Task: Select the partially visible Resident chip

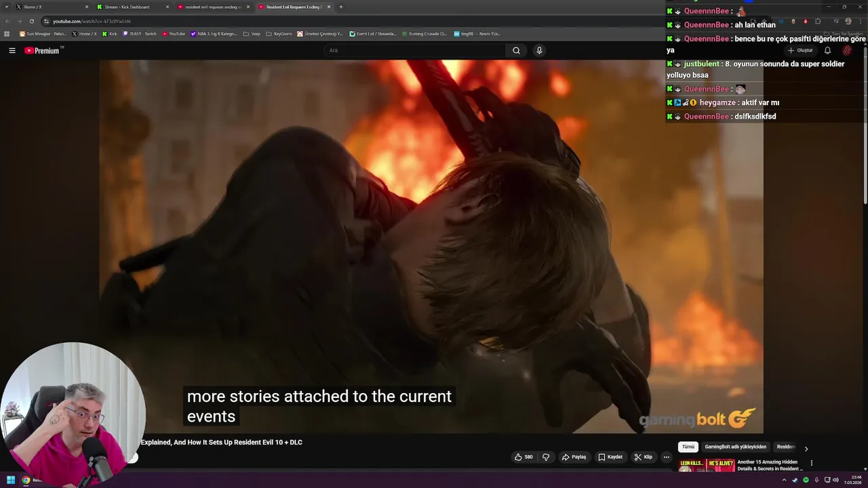Action: 786,447
